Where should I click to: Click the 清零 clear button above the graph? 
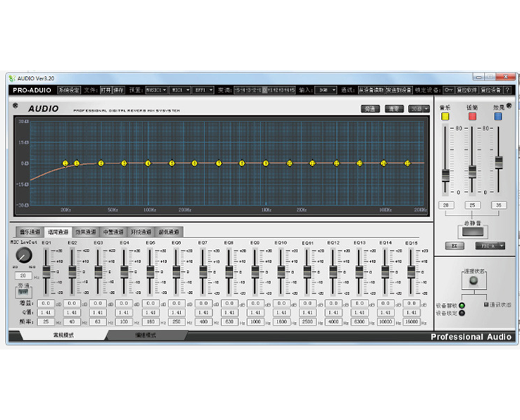[x=394, y=109]
